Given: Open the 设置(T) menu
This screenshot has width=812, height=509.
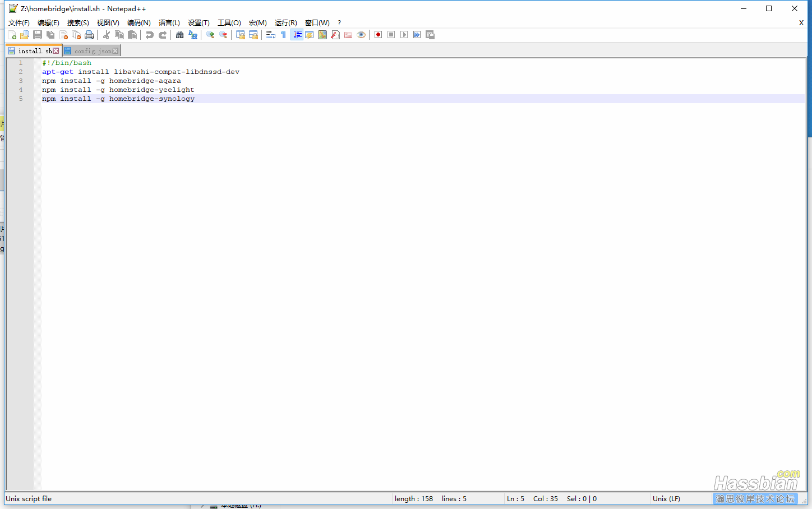Looking at the screenshot, I should click(199, 23).
